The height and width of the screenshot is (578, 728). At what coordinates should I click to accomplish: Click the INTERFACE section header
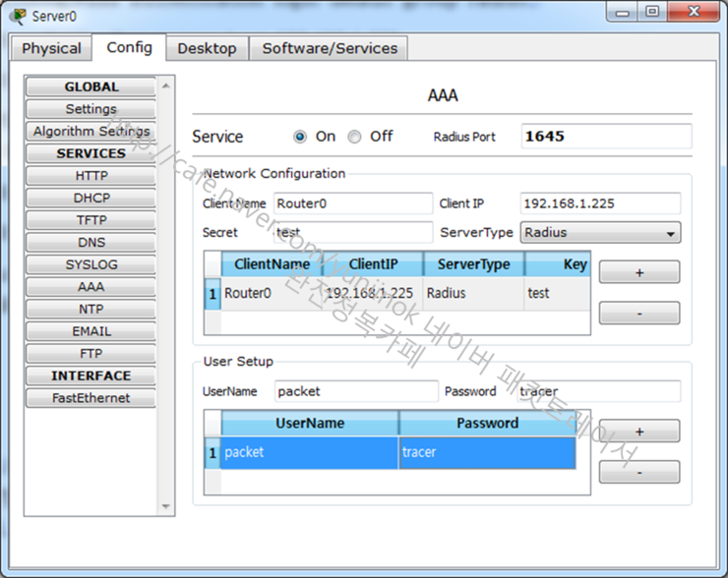click(91, 376)
